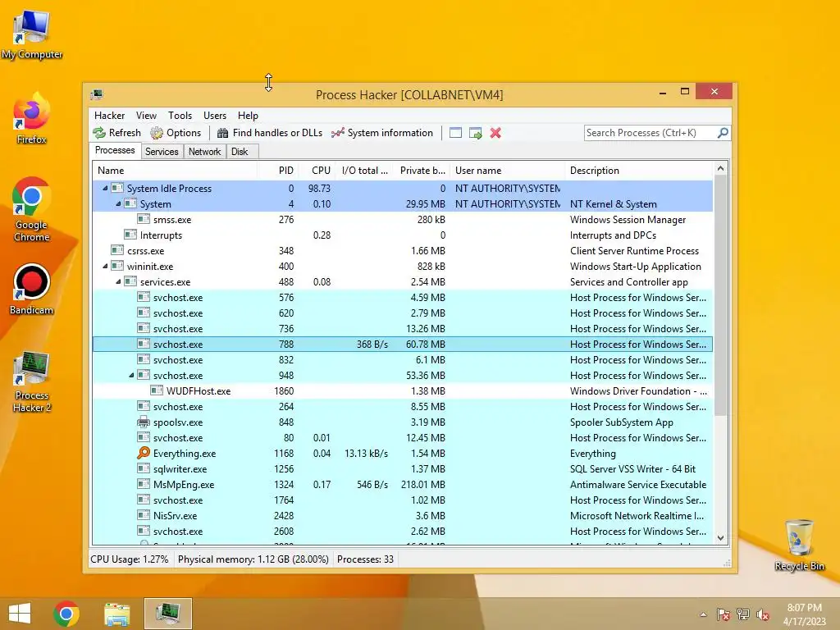Open Firefox desktop shortcut
The width and height of the screenshot is (840, 630).
click(x=31, y=119)
